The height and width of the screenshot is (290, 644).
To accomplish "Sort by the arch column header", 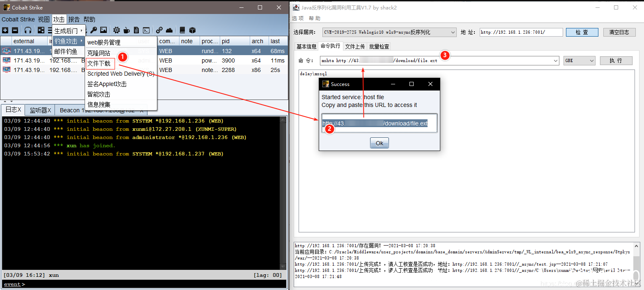I will (x=259, y=41).
